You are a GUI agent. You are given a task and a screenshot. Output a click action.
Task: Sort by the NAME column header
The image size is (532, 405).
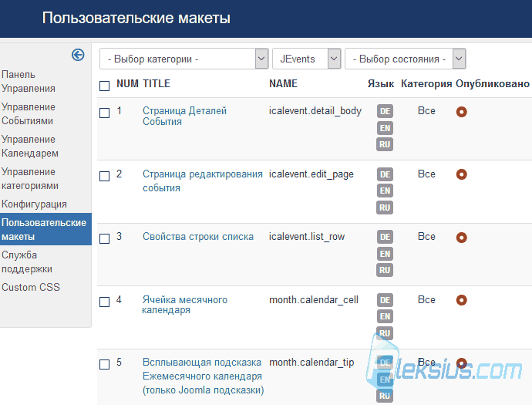(x=283, y=83)
